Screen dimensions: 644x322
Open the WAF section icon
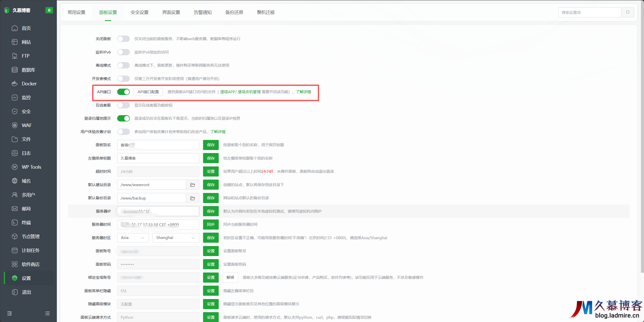click(15, 125)
